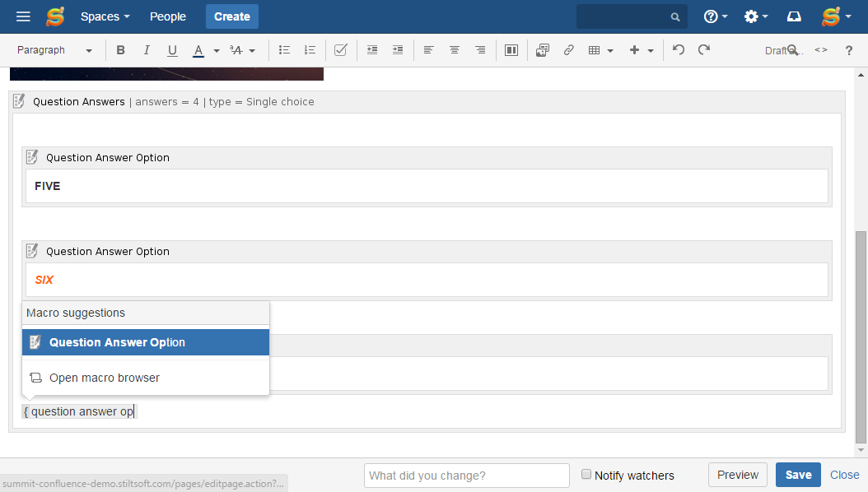The height and width of the screenshot is (492, 868).
Task: Click the Question Answers macro icon
Action: (x=20, y=101)
